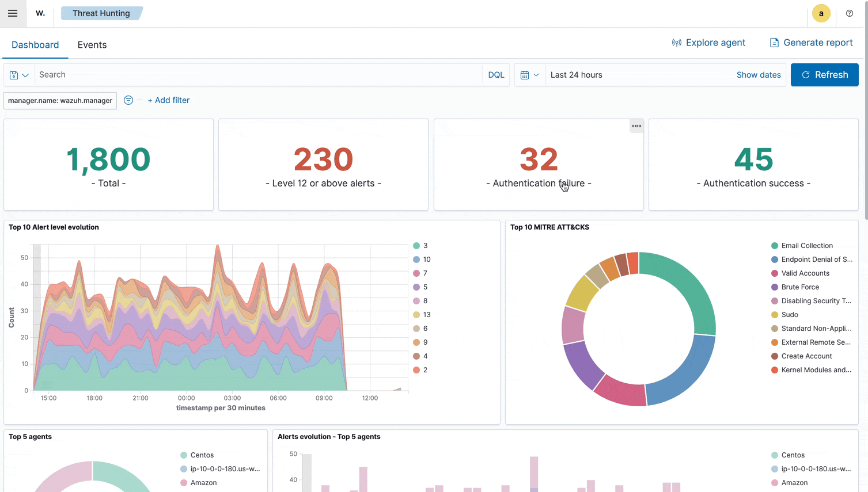
Task: Expand the saved query dropdown chevron
Action: 25,75
